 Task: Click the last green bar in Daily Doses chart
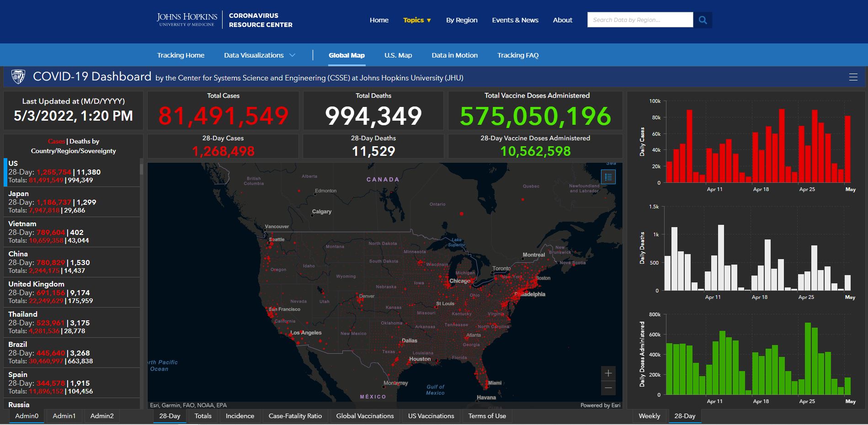(847, 386)
